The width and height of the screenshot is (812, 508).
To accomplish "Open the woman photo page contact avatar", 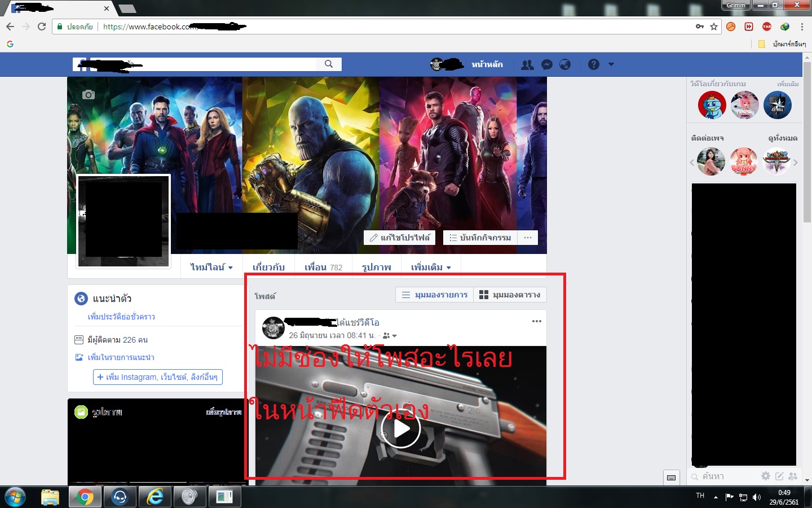I will [711, 161].
